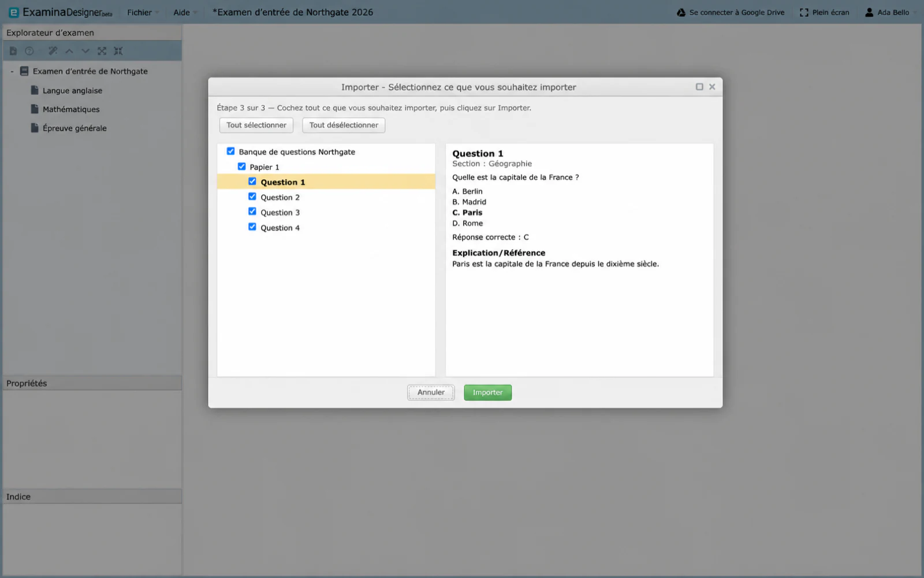Collapse the Examen d'entrée de Northgate tree node
Image resolution: width=924 pixels, height=578 pixels.
coord(12,72)
